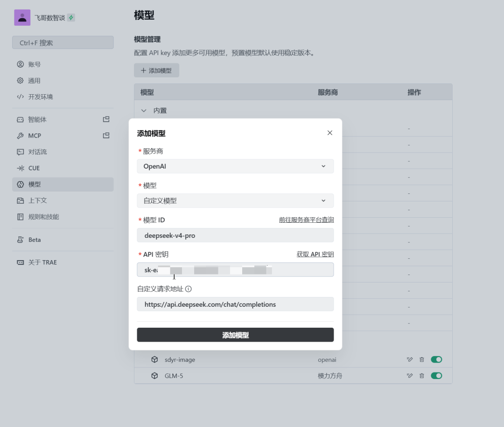
Task: Toggle the GLM-5 model switch off
Action: tap(436, 375)
